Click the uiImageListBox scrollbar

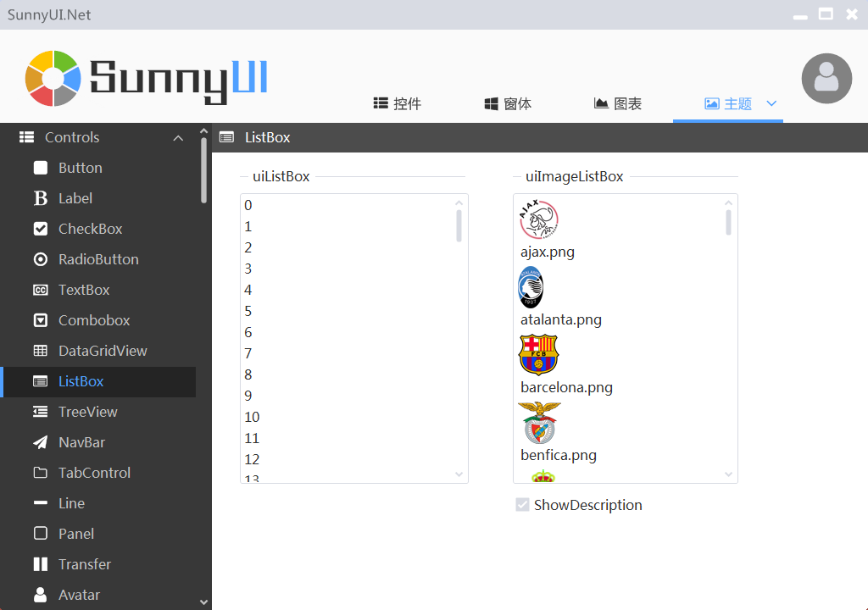(x=728, y=222)
